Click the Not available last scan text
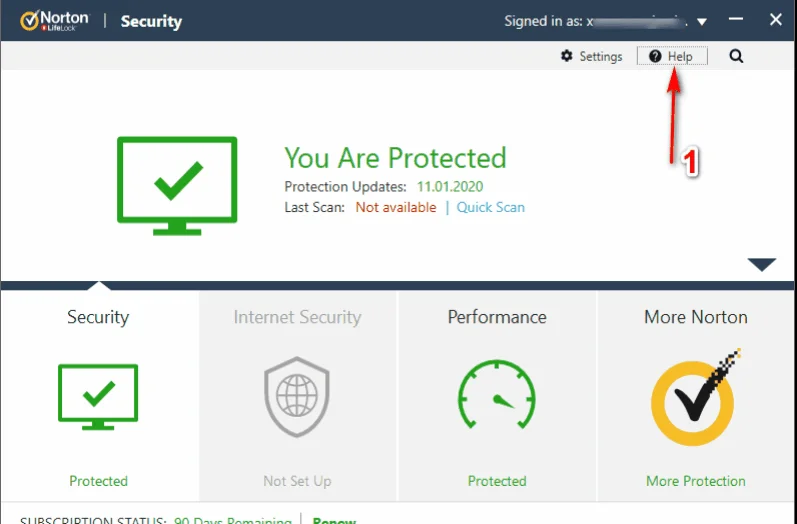The width and height of the screenshot is (797, 524). click(396, 208)
